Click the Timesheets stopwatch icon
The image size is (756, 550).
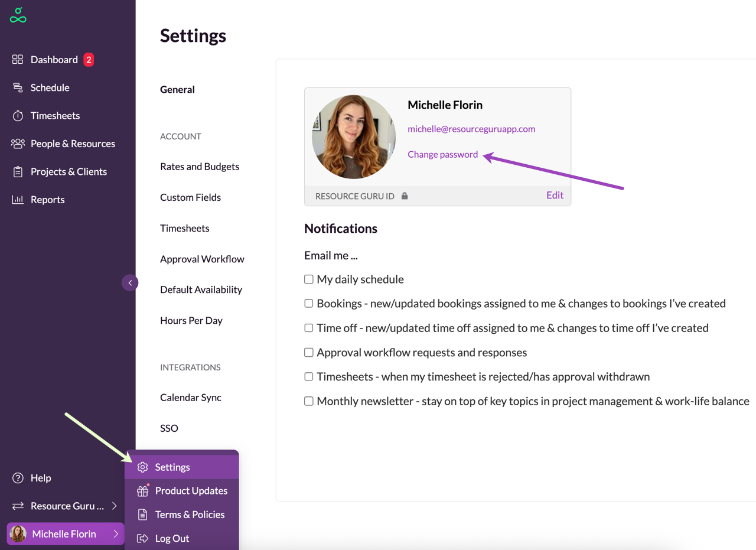coord(18,116)
